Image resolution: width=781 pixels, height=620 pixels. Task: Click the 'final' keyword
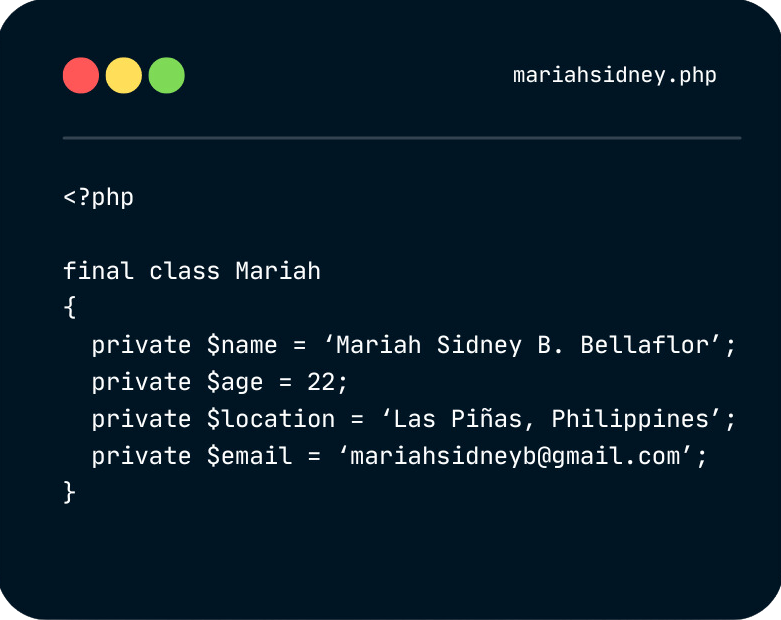point(98,271)
